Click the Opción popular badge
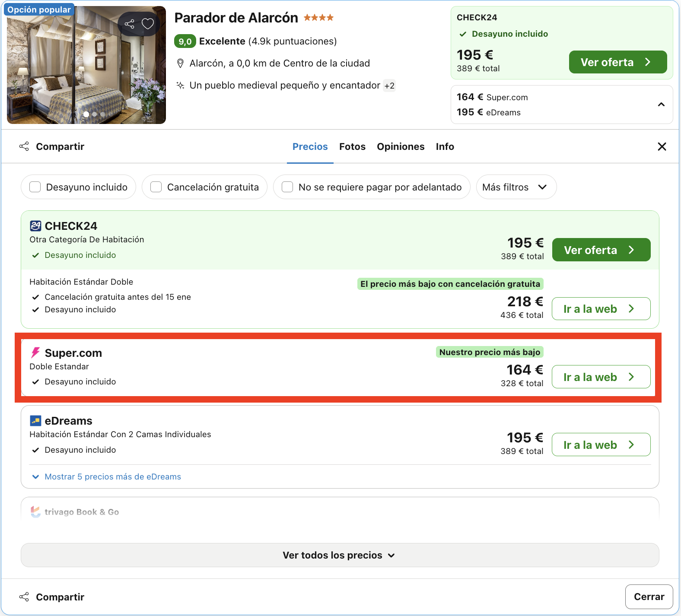 tap(39, 10)
